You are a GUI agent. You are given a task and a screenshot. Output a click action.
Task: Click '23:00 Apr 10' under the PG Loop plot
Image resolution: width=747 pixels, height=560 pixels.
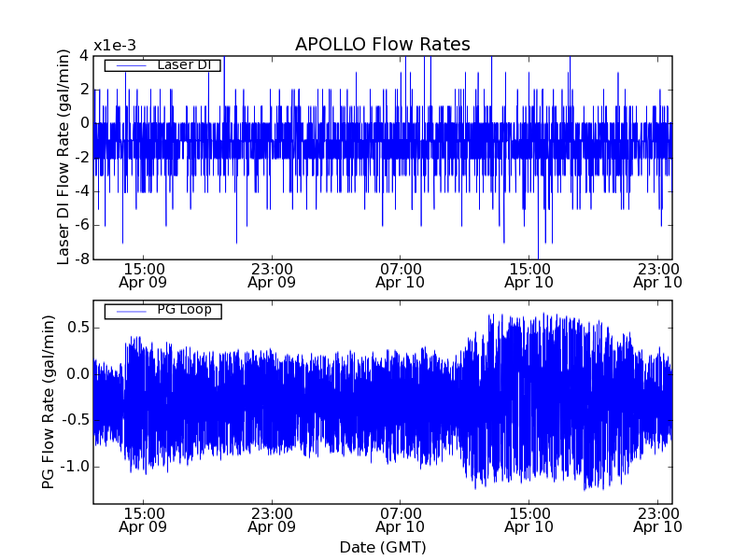658,521
